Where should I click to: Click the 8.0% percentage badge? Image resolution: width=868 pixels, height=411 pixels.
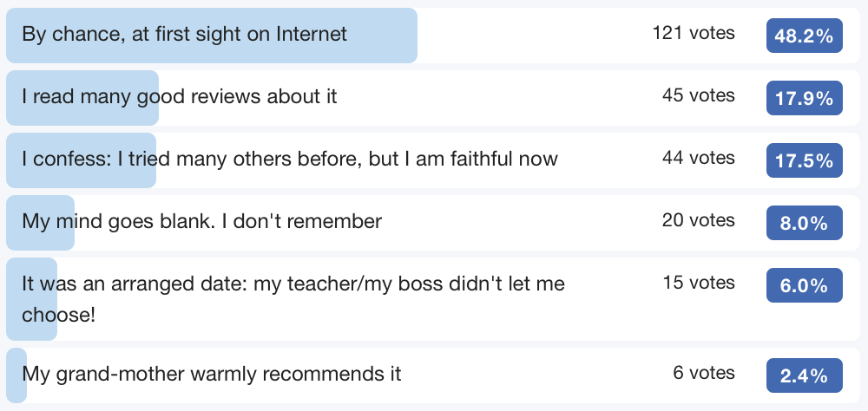[804, 223]
